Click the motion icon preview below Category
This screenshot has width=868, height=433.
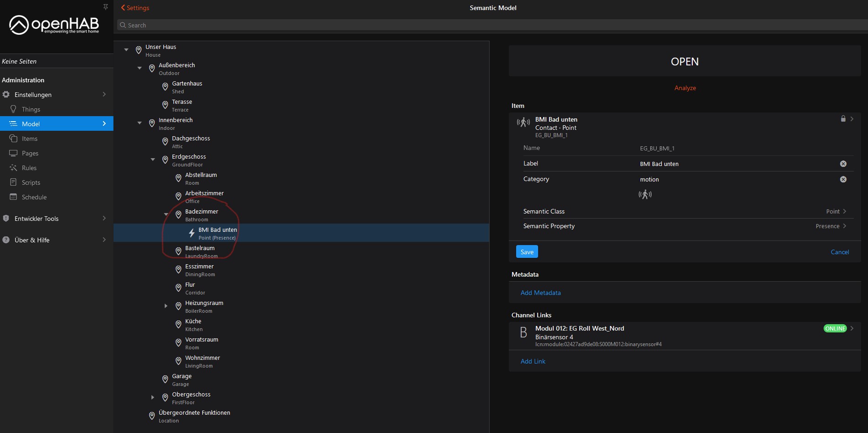click(645, 195)
